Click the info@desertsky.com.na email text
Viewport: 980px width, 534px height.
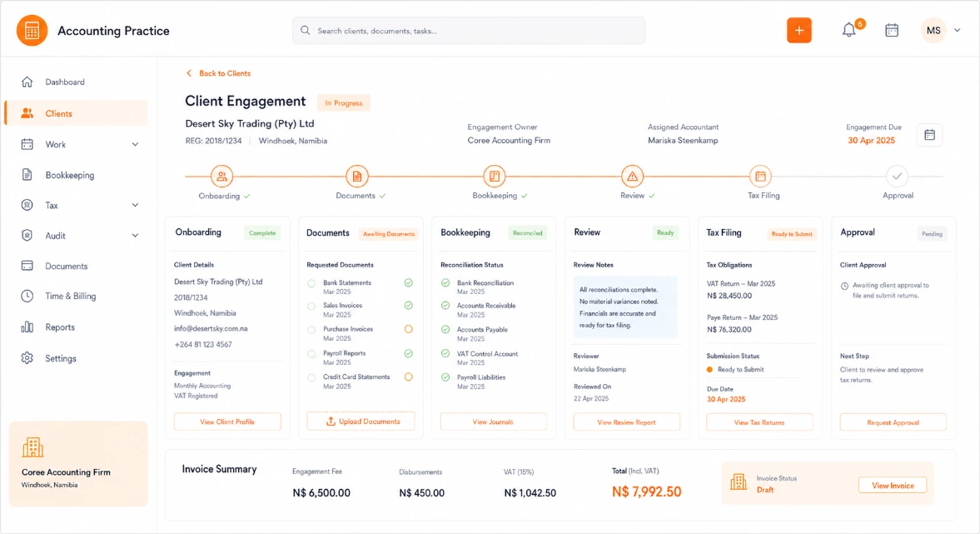(x=211, y=328)
